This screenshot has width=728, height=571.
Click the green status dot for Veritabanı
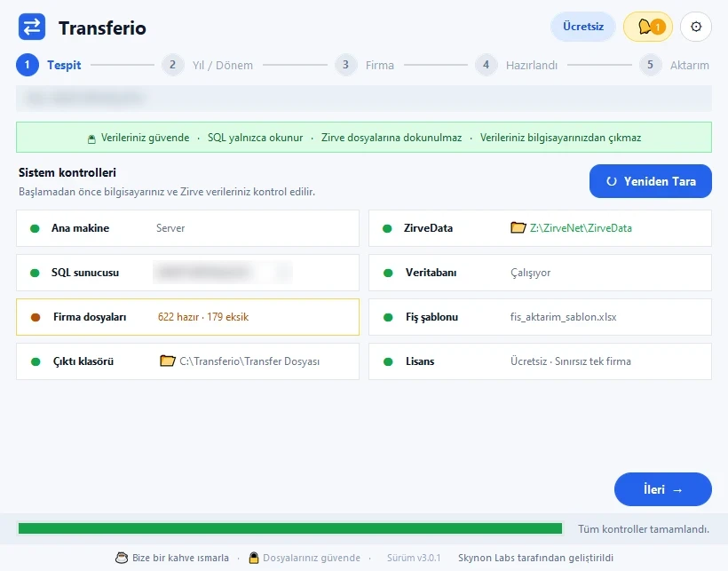pyautogui.click(x=388, y=273)
